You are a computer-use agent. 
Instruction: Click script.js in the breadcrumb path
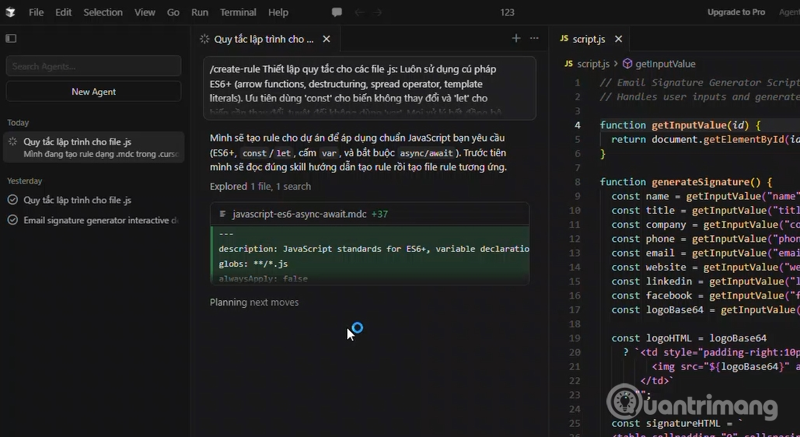[x=591, y=63]
